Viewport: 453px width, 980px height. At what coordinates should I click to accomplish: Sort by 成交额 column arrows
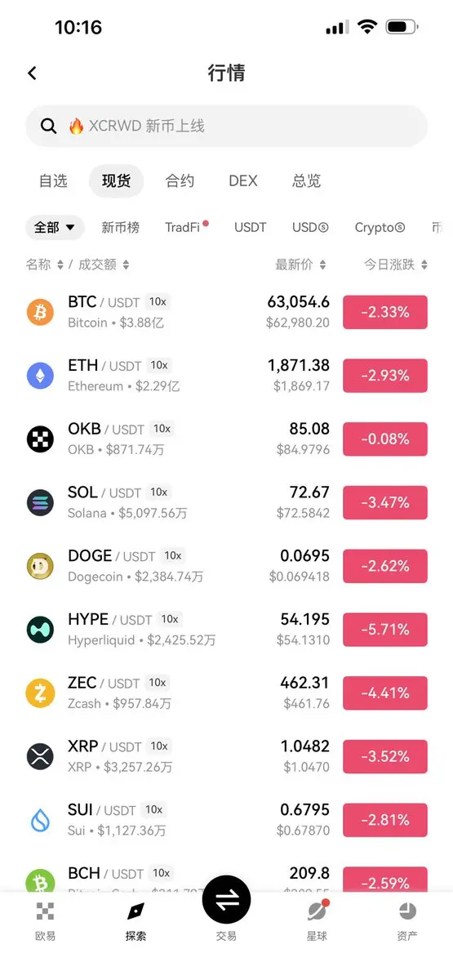126,265
